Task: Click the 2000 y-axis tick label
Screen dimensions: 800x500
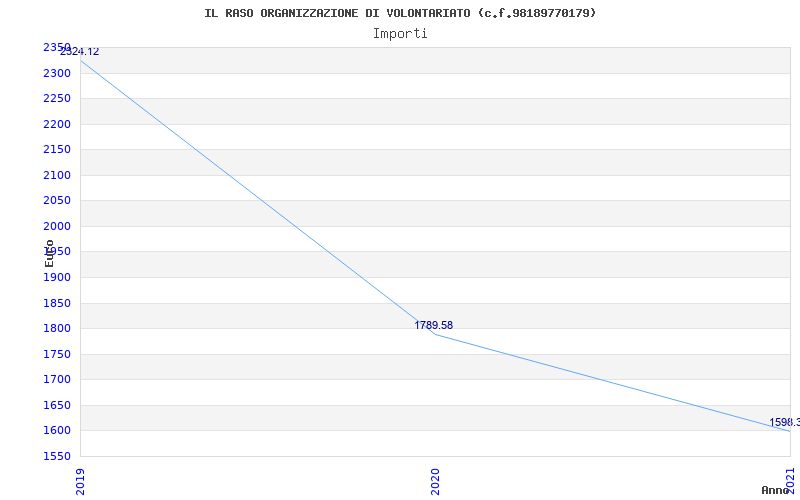Action: (57, 227)
